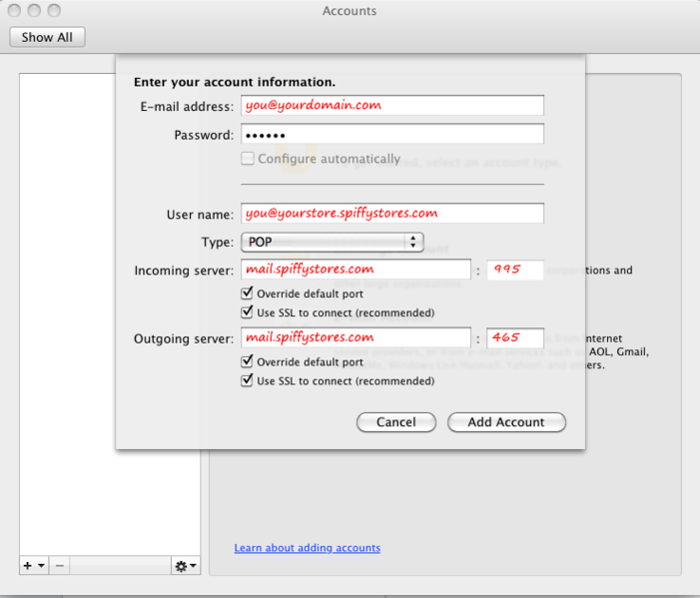This screenshot has height=598, width=700.
Task: Click the plus add account icon
Action: point(27,566)
